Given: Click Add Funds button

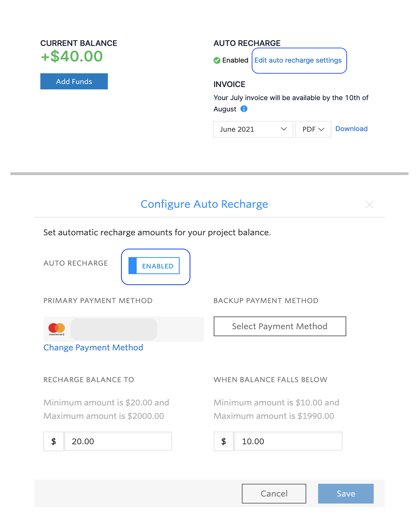Looking at the screenshot, I should click(x=74, y=81).
